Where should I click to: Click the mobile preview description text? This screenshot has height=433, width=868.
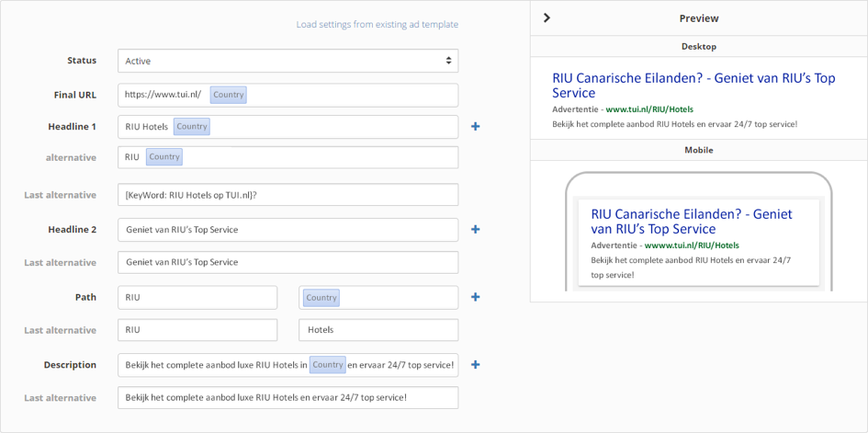[692, 267]
